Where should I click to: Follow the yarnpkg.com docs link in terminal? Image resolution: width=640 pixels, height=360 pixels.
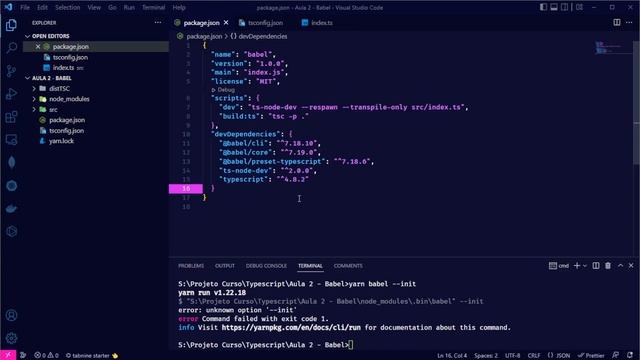tap(291, 327)
